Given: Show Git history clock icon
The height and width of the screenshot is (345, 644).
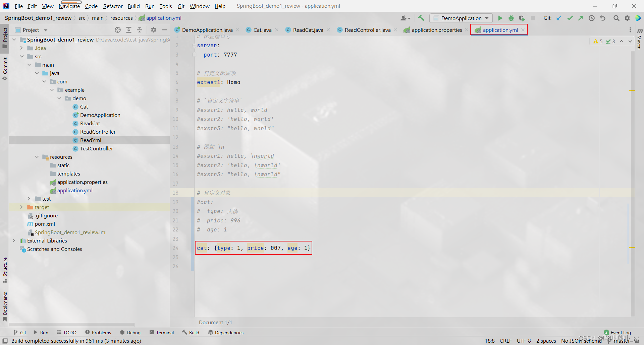Looking at the screenshot, I should point(592,18).
